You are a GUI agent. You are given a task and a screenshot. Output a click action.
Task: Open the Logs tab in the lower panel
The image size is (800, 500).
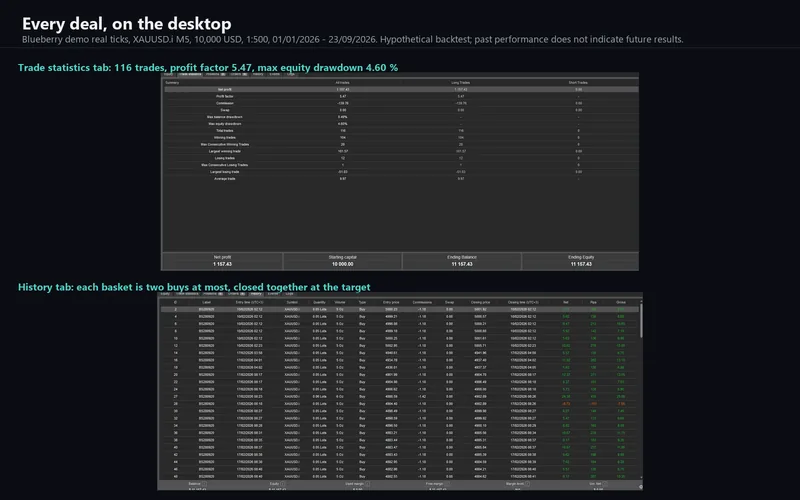click(289, 293)
